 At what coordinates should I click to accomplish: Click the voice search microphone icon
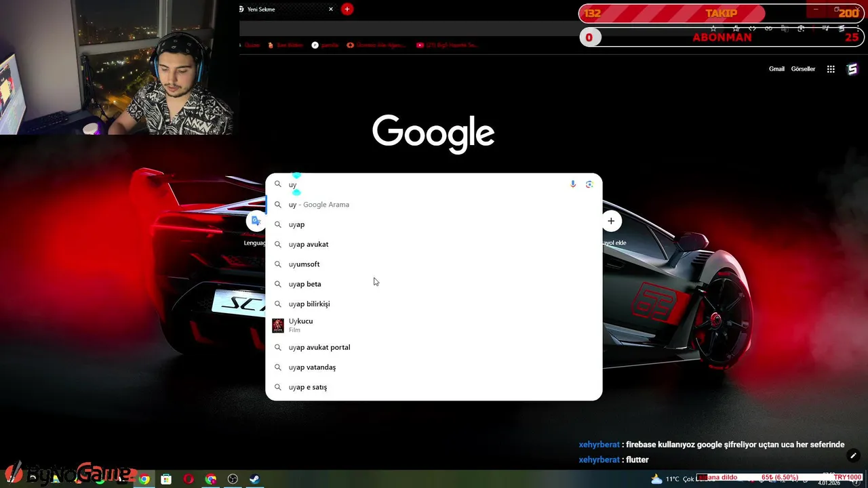[x=573, y=184]
